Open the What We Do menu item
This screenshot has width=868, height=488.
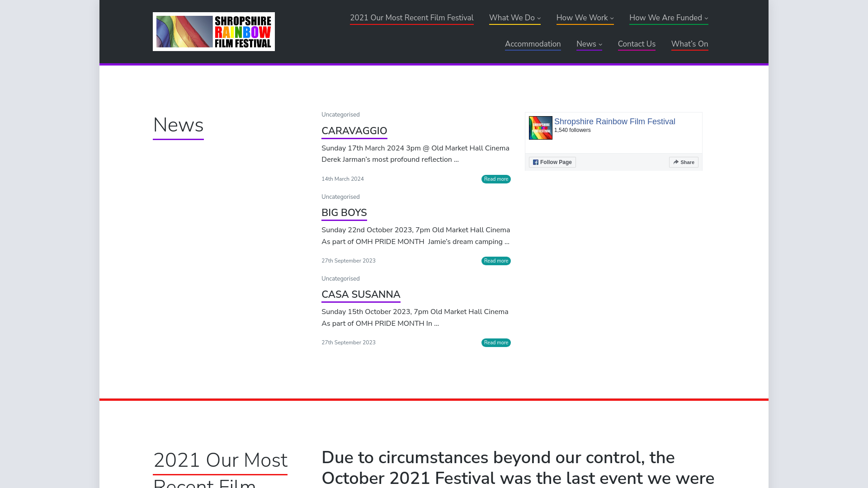pos(512,18)
